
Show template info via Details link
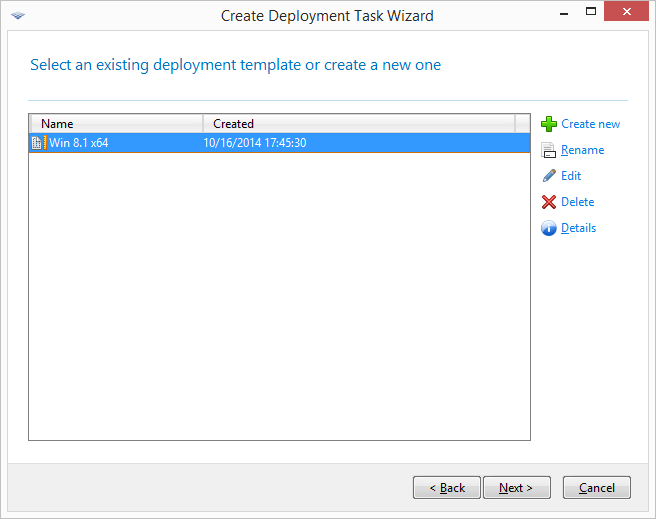point(578,228)
